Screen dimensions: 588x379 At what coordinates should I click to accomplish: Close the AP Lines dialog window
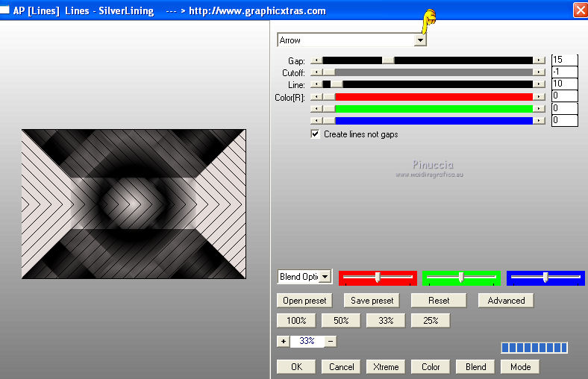pos(579,10)
